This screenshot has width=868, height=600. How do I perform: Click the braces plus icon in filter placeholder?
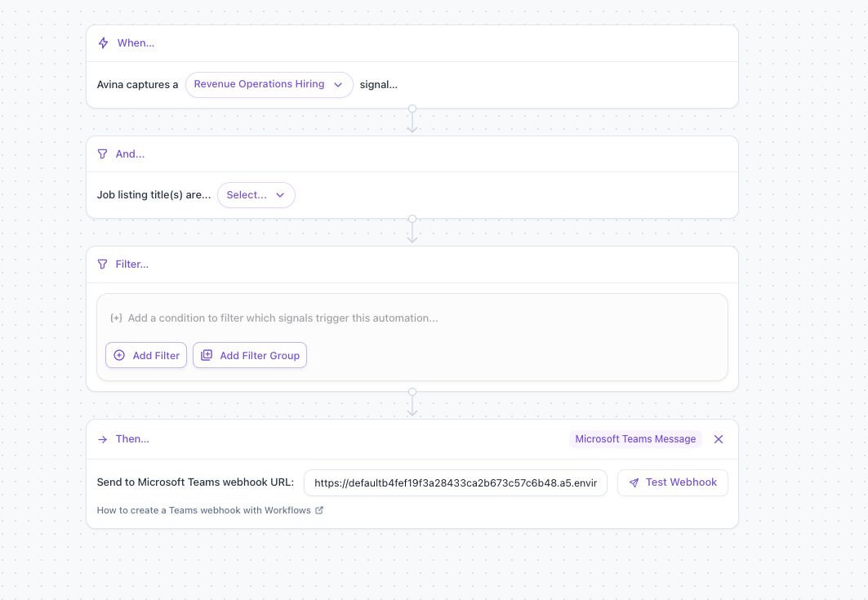click(x=116, y=318)
